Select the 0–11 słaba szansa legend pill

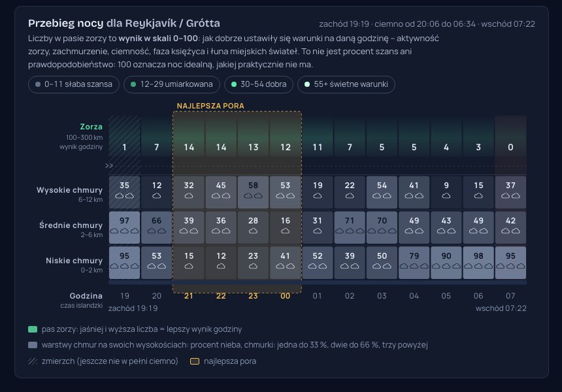[x=74, y=84]
